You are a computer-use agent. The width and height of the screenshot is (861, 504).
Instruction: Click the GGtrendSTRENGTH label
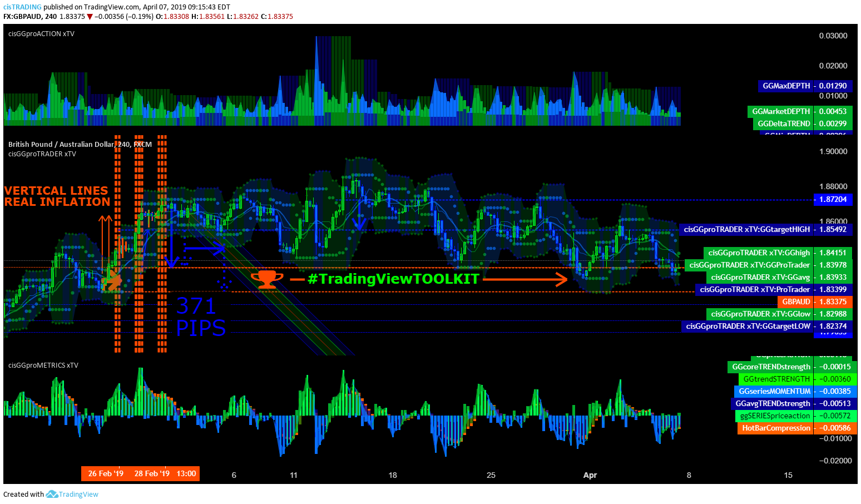(776, 379)
